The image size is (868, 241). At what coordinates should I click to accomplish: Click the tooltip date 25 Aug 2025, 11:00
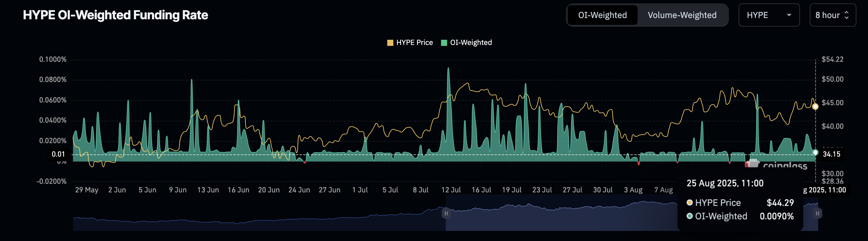click(x=725, y=183)
